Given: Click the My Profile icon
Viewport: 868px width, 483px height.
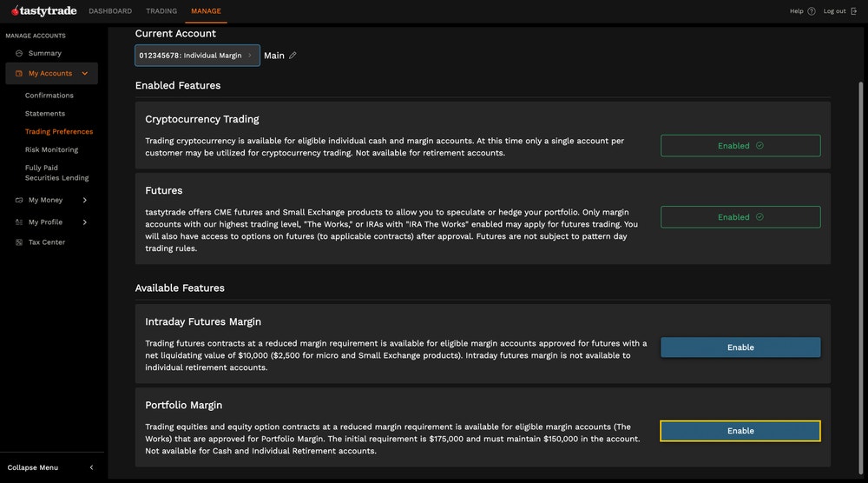Looking at the screenshot, I should (19, 222).
